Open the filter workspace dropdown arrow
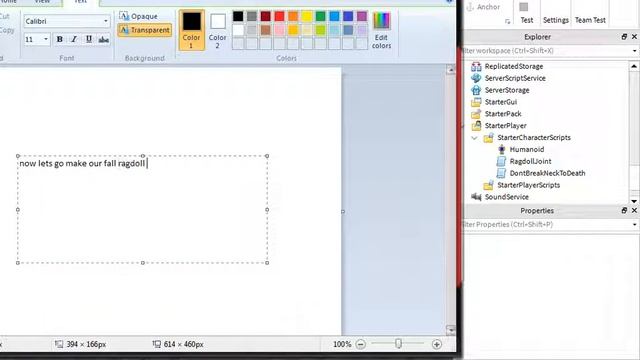Image resolution: width=640 pixels, height=360 pixels. pyautogui.click(x=635, y=51)
